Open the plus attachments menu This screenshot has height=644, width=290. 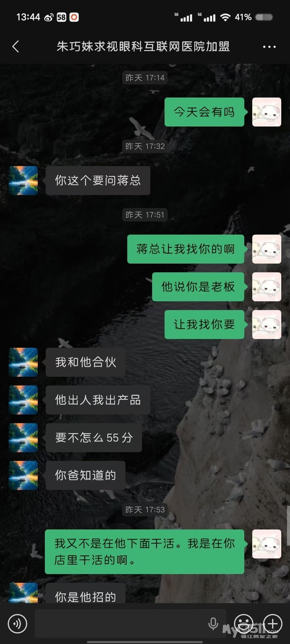(273, 623)
